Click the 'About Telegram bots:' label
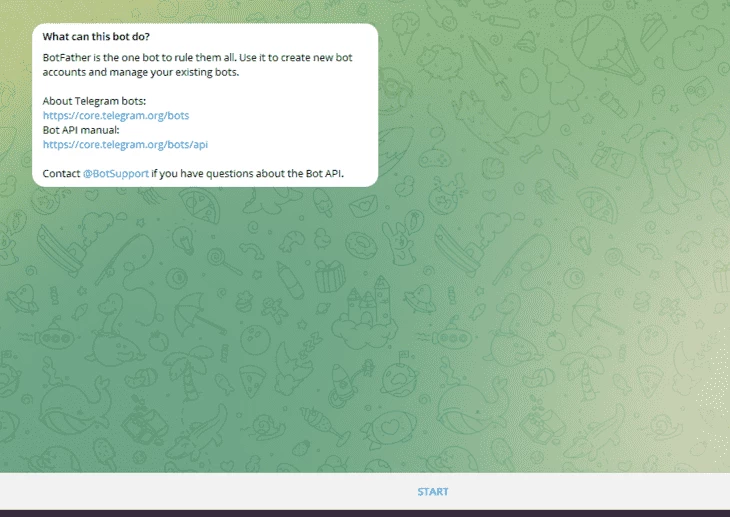This screenshot has height=517, width=730. (x=94, y=101)
